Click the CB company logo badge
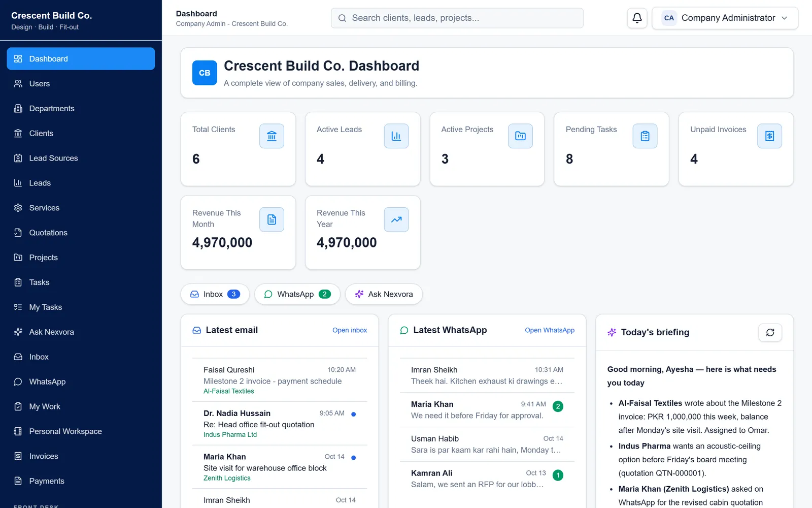The height and width of the screenshot is (508, 812). pyautogui.click(x=205, y=73)
